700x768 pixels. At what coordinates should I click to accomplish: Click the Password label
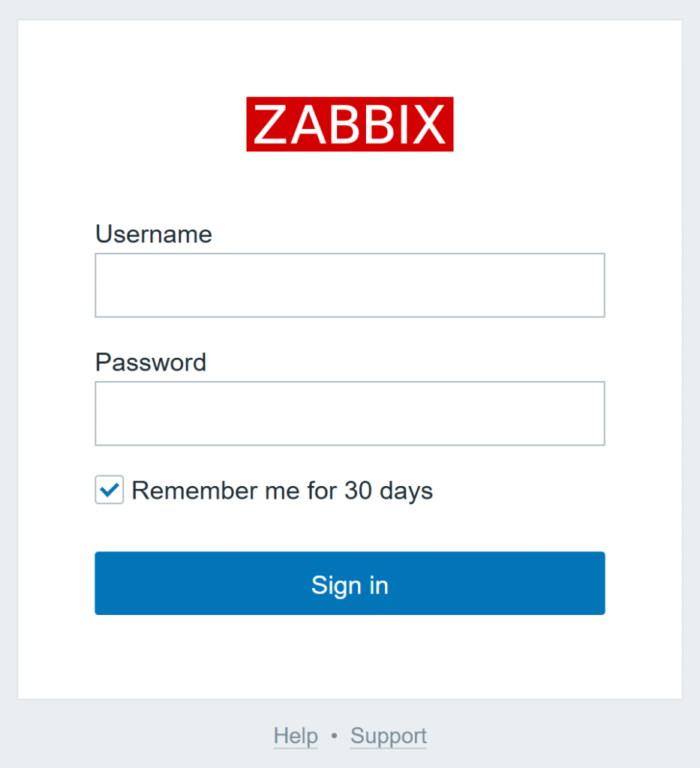pos(150,362)
